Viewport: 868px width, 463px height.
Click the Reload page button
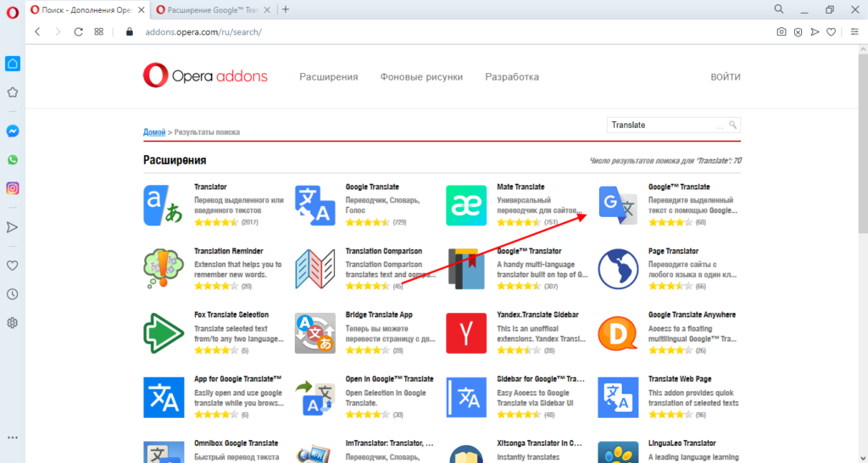(78, 31)
